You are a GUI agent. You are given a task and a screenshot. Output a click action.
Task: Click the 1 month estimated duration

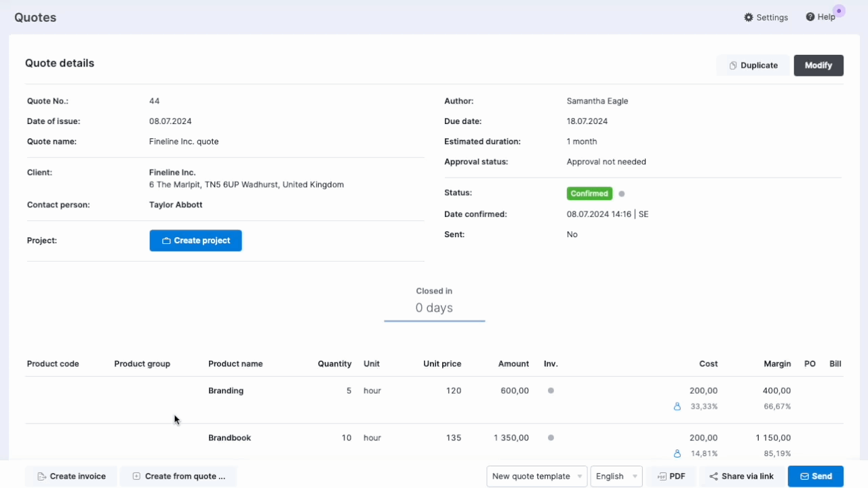click(582, 142)
